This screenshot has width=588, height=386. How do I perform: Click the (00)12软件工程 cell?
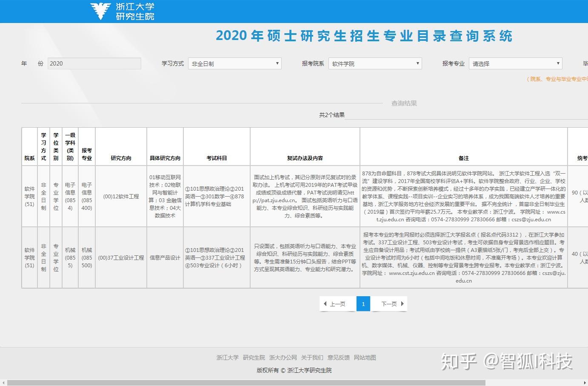(121, 196)
